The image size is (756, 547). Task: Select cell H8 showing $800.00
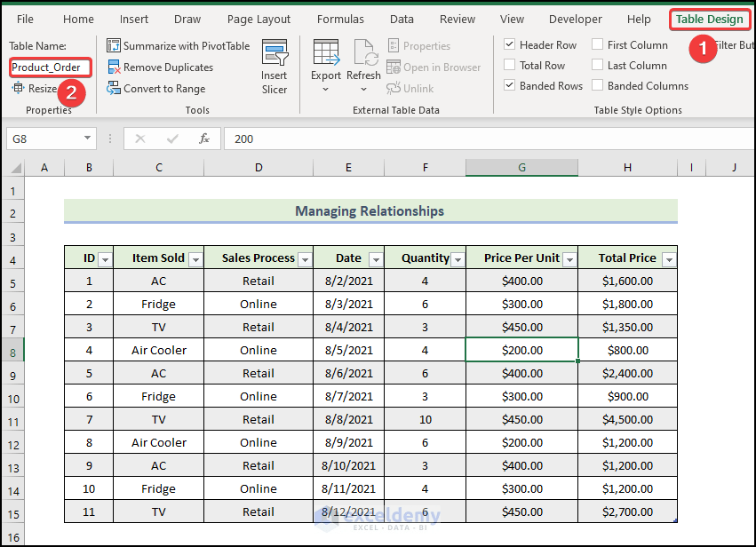(x=627, y=350)
